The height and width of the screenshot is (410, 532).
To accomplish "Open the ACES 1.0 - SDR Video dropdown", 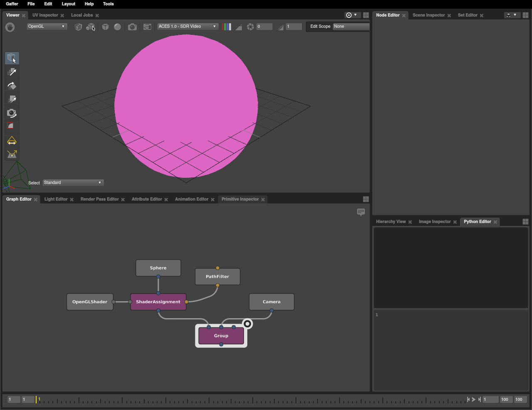I will click(x=187, y=26).
